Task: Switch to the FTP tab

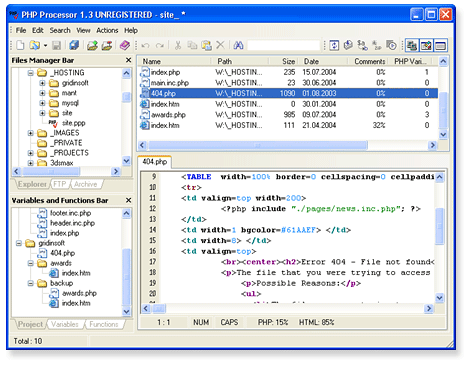Action: (60, 184)
